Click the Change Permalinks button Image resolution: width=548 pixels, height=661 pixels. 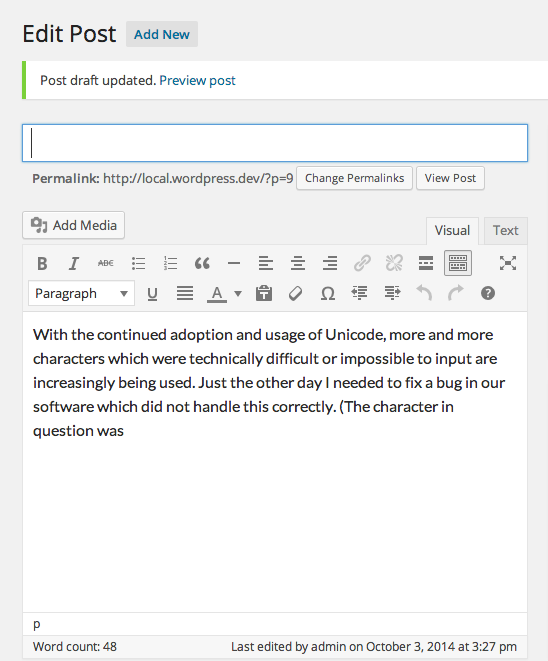[354, 178]
